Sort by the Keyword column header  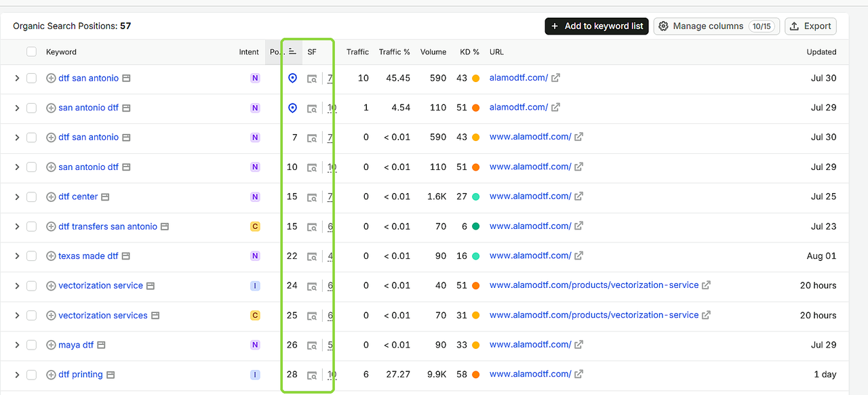point(61,52)
